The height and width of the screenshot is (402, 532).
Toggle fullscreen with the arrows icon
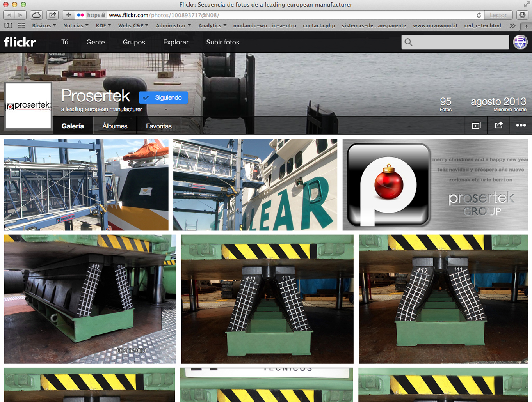coord(527,4)
